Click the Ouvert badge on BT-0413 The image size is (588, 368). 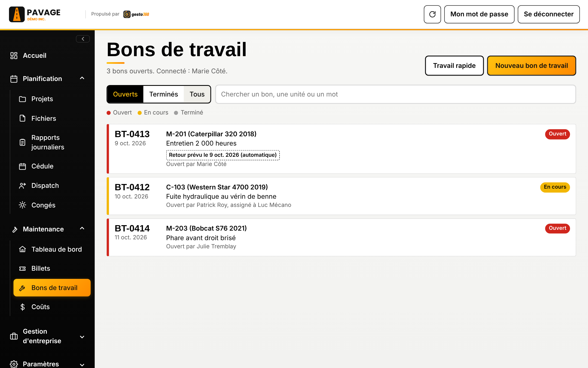(557, 134)
